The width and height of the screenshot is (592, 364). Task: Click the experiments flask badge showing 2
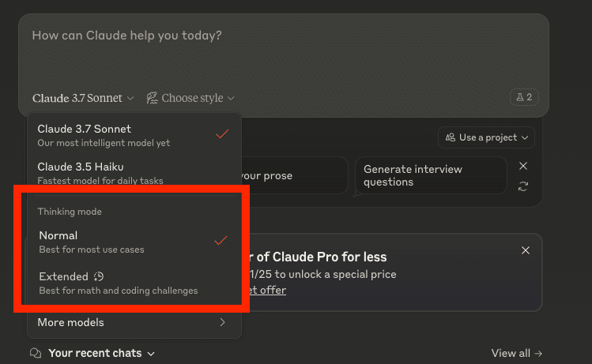[524, 98]
